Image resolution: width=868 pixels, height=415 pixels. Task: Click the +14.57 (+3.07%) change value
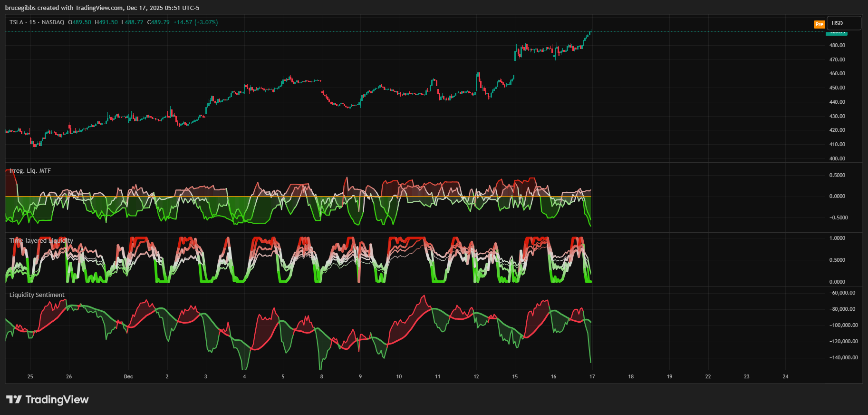pyautogui.click(x=195, y=22)
